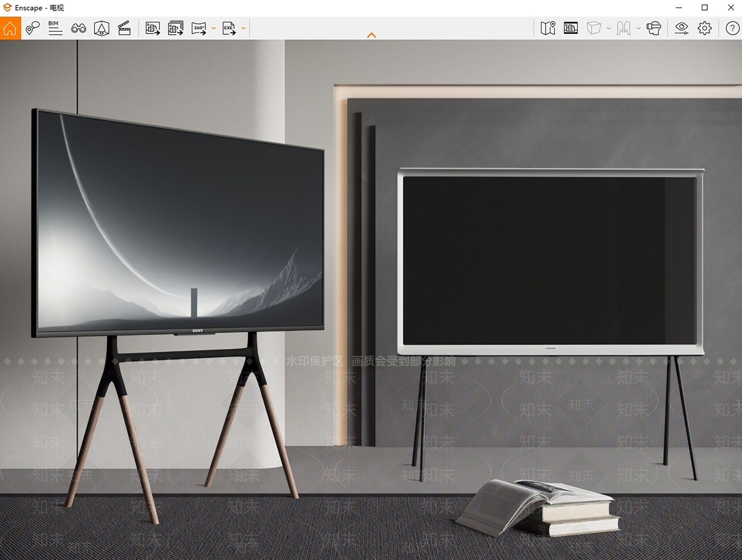The image size is (742, 560).
Task: Open general settings gear icon
Action: (x=704, y=28)
